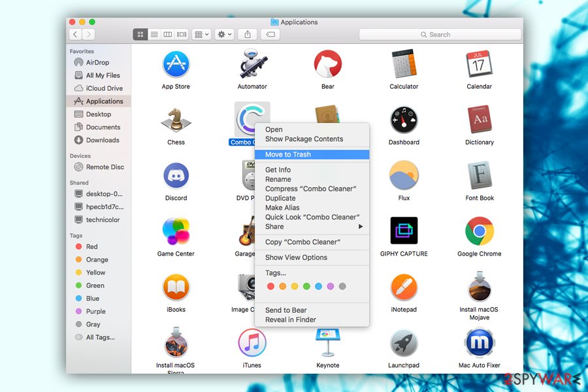Click the Dashboard app icon
The image size is (588, 392).
pos(404,120)
